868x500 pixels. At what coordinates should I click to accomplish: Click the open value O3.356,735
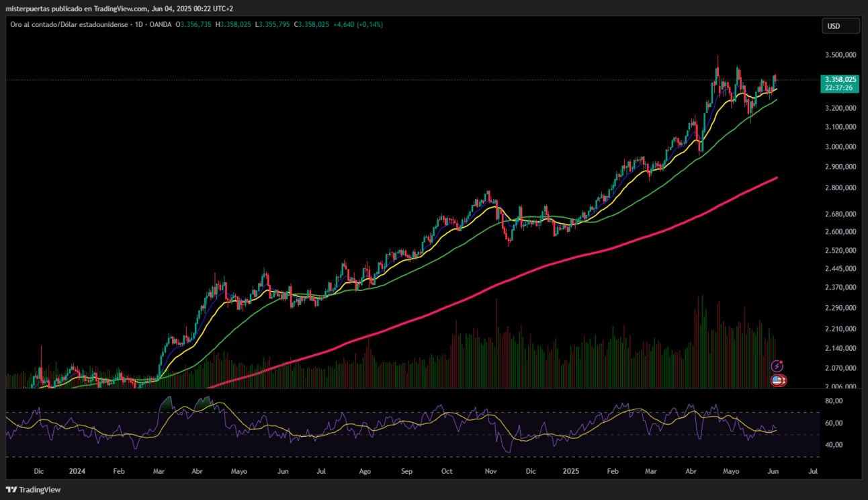(x=193, y=24)
